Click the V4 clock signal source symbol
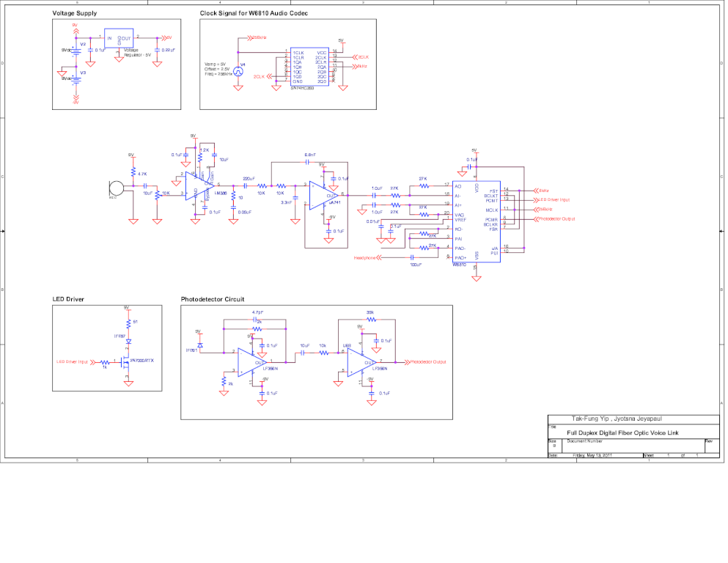The image size is (728, 563). pyautogui.click(x=238, y=72)
